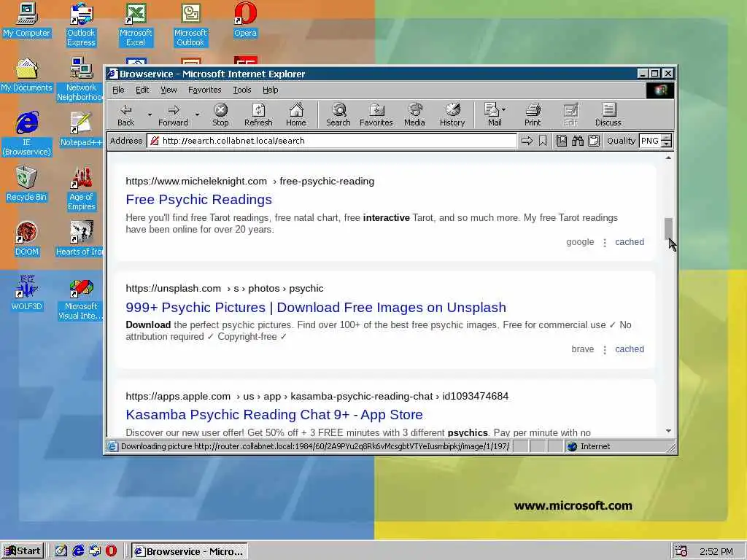The width and height of the screenshot is (747, 560).
Task: Open cached copy of micheleknight result
Action: [630, 242]
